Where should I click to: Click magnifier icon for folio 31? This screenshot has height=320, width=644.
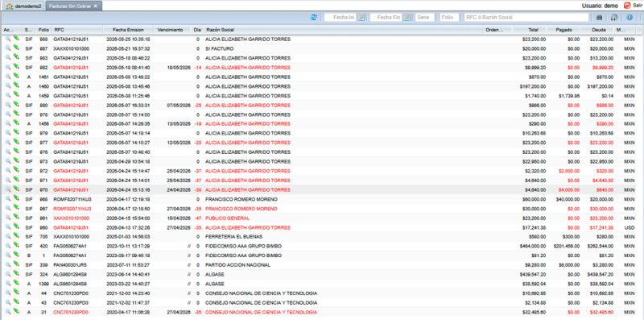(x=8, y=312)
